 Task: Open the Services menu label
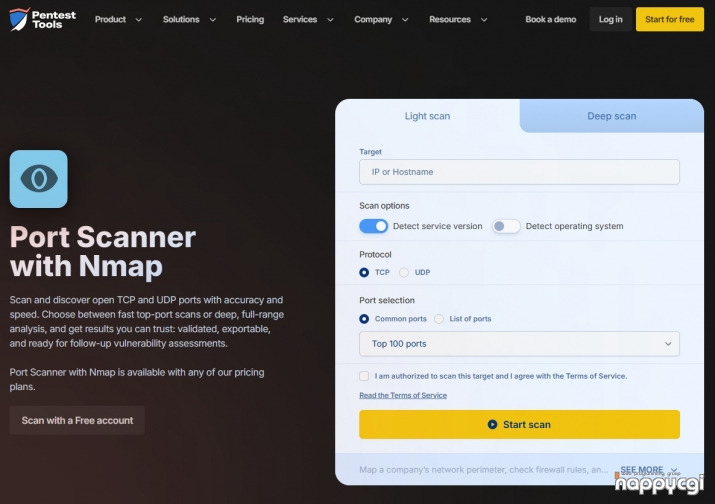300,20
